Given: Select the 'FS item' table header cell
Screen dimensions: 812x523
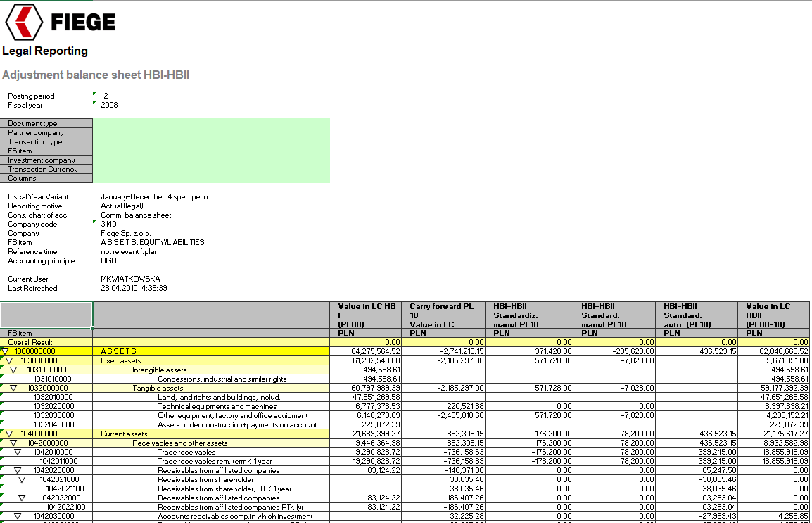Looking at the screenshot, I should click(x=46, y=333).
